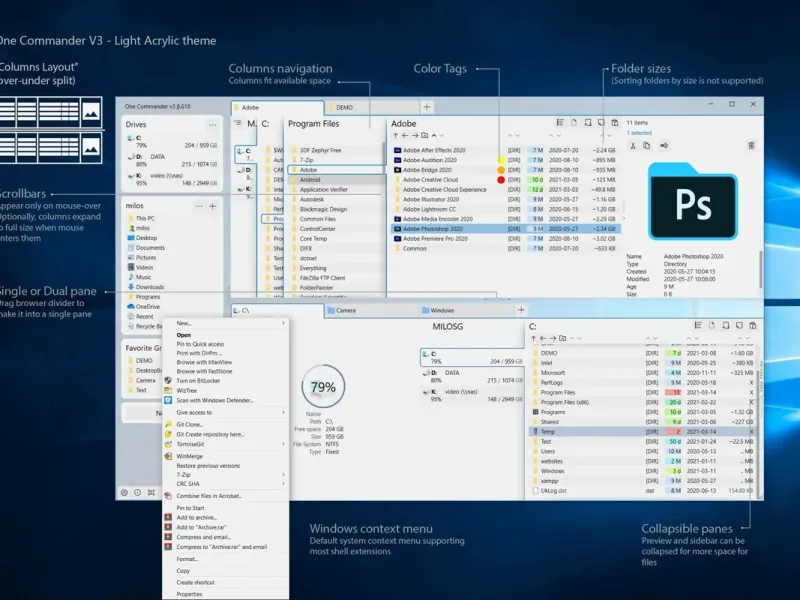Click list view icon in lower C: pane toolbar
This screenshot has width=800, height=600.
[x=698, y=326]
